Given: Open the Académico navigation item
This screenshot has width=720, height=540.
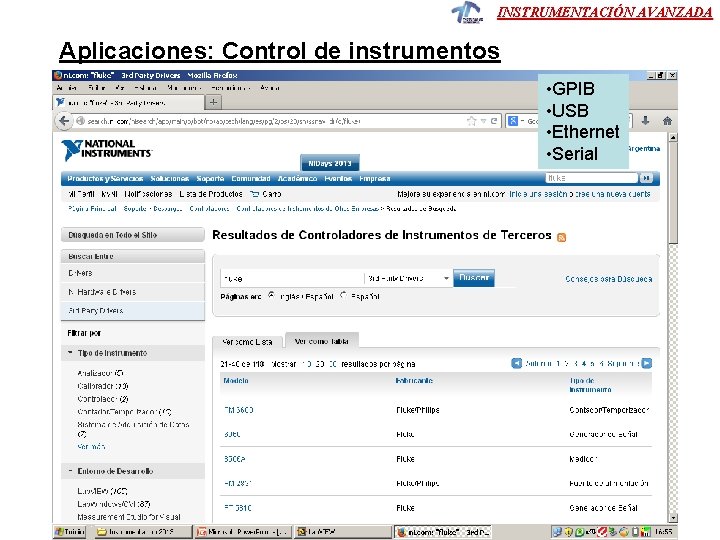Looking at the screenshot, I should (x=297, y=179).
